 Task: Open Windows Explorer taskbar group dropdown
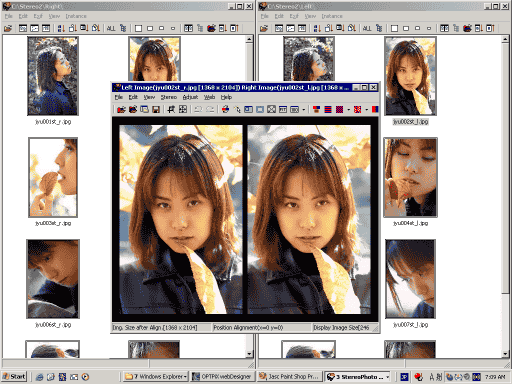pos(185,377)
